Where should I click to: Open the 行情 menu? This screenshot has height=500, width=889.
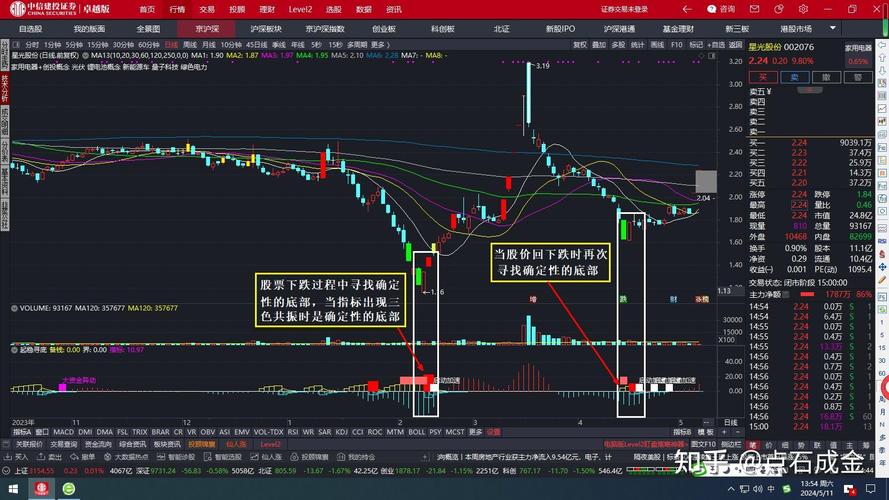pyautogui.click(x=177, y=9)
